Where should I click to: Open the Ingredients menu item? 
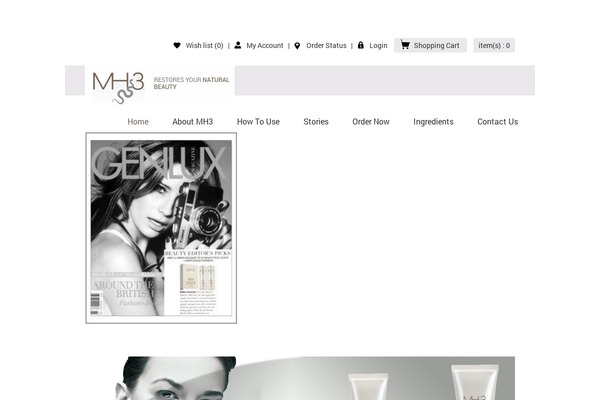pyautogui.click(x=433, y=122)
